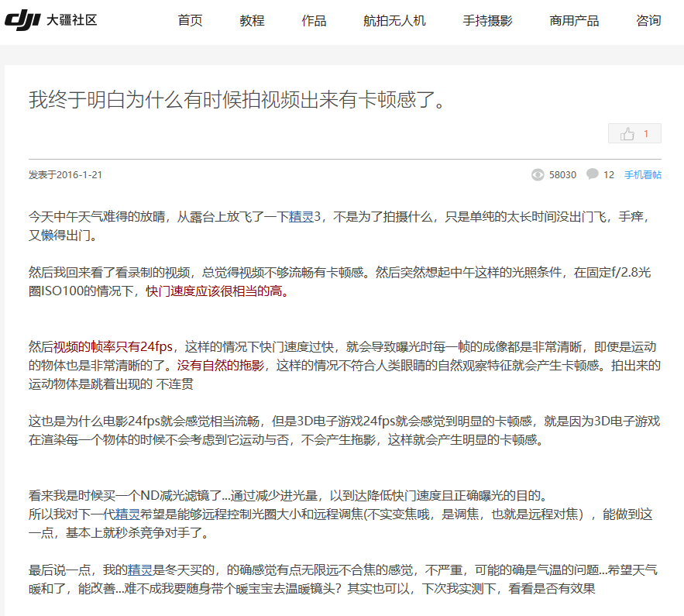Click the text 又懒得出门。
Viewport: 684px width, 616px height.
63,236
